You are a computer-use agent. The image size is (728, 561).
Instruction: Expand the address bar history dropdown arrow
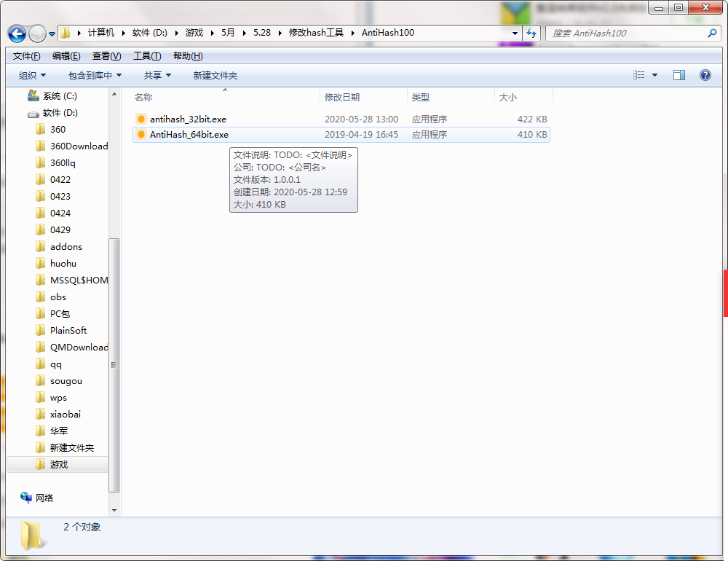pyautogui.click(x=515, y=33)
